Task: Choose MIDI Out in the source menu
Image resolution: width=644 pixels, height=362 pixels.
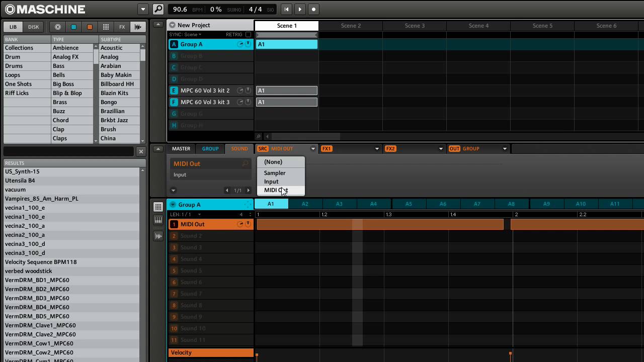Action: [x=281, y=190]
